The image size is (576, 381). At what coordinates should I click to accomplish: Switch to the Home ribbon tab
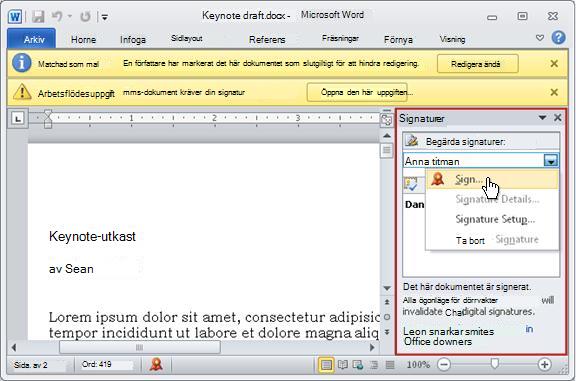pos(83,39)
